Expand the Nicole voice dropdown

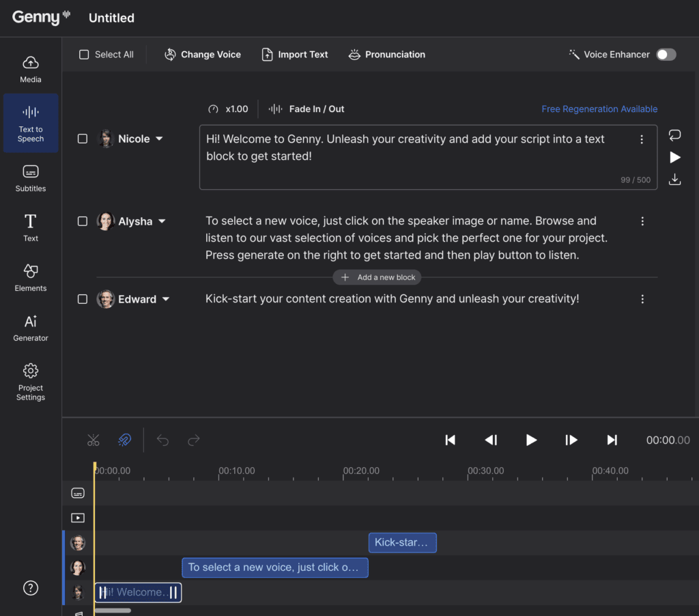(159, 139)
